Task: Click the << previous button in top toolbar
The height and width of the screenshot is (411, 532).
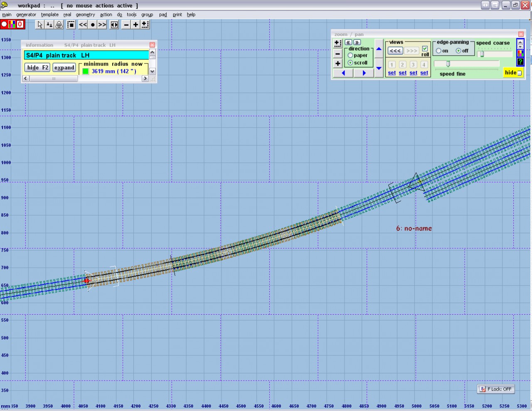Action: [83, 24]
